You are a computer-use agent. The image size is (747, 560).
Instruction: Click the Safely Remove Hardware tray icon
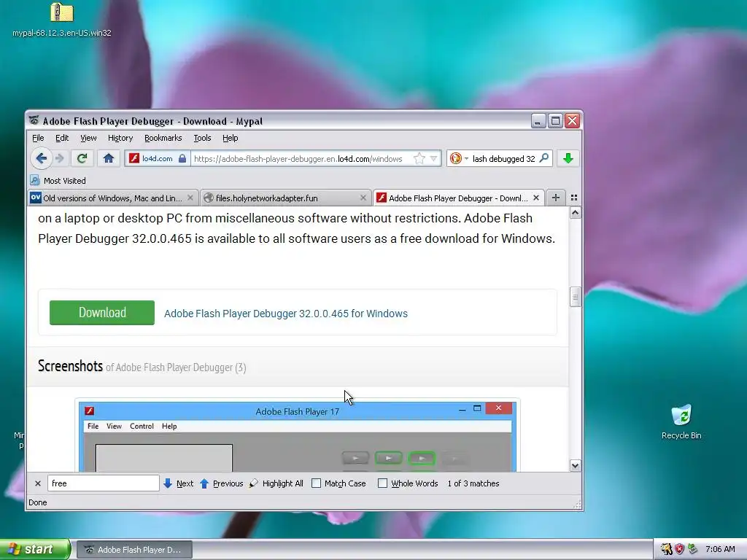pos(693,549)
